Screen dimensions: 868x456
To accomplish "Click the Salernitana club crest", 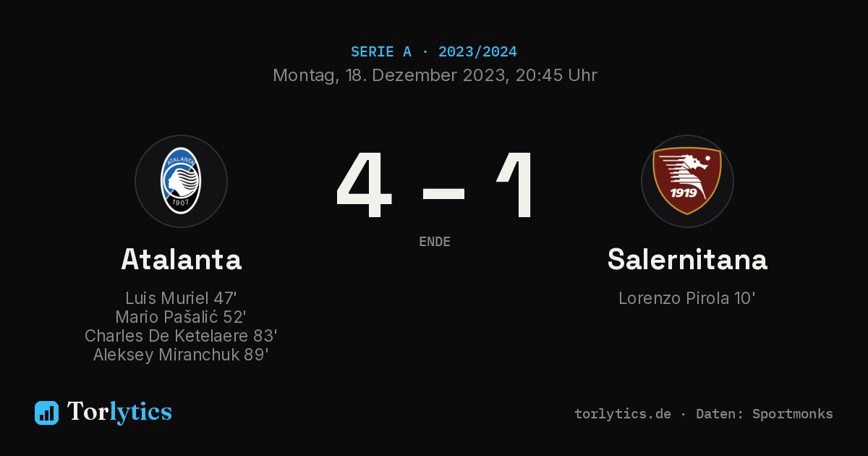I will tap(687, 181).
